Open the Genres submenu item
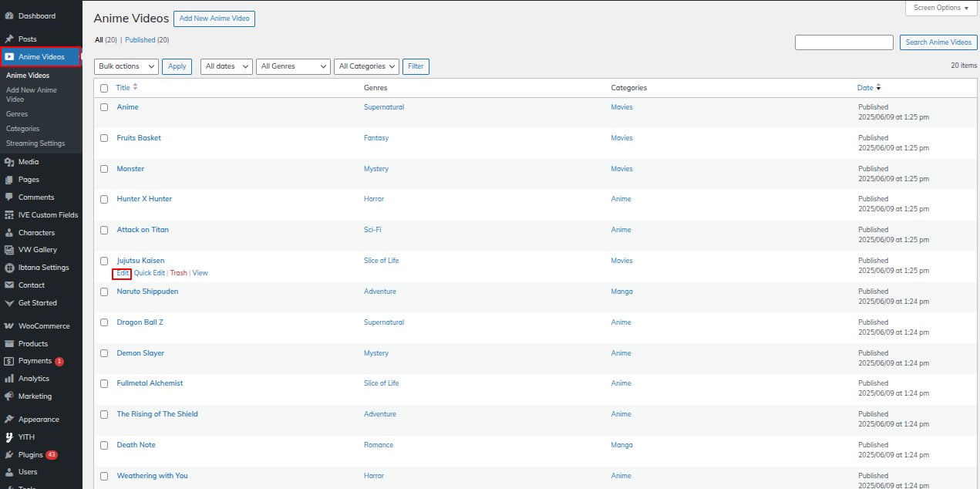 pos(17,114)
